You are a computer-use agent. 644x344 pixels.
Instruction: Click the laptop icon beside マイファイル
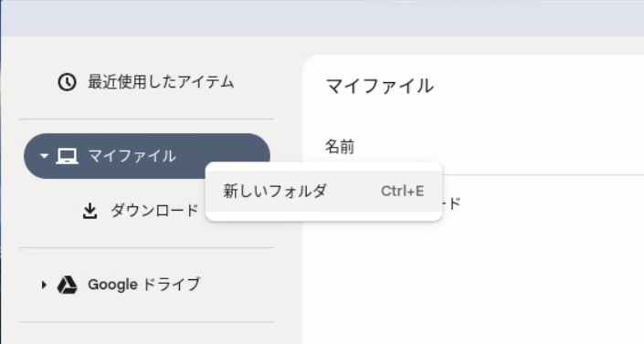(67, 156)
